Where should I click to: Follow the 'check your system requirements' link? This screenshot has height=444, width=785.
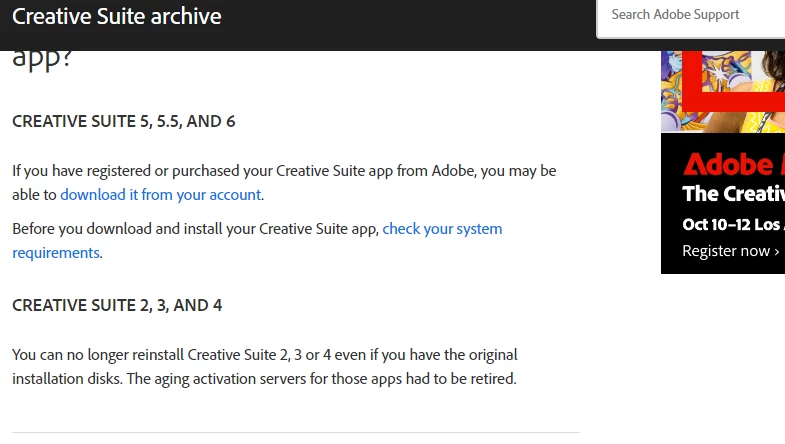click(442, 229)
